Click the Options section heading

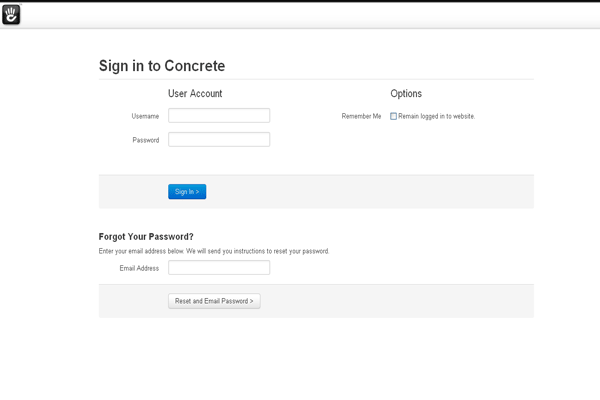point(406,94)
